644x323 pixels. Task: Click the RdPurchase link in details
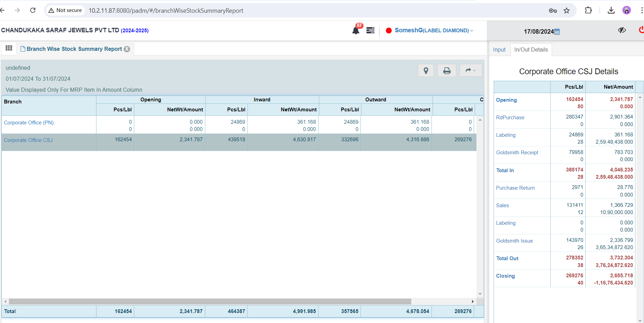[510, 118]
